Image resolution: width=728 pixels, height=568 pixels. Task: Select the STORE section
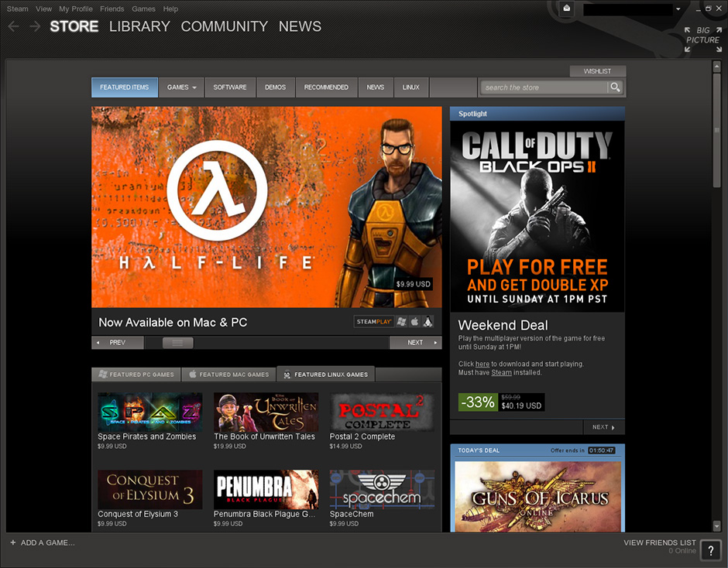[74, 26]
